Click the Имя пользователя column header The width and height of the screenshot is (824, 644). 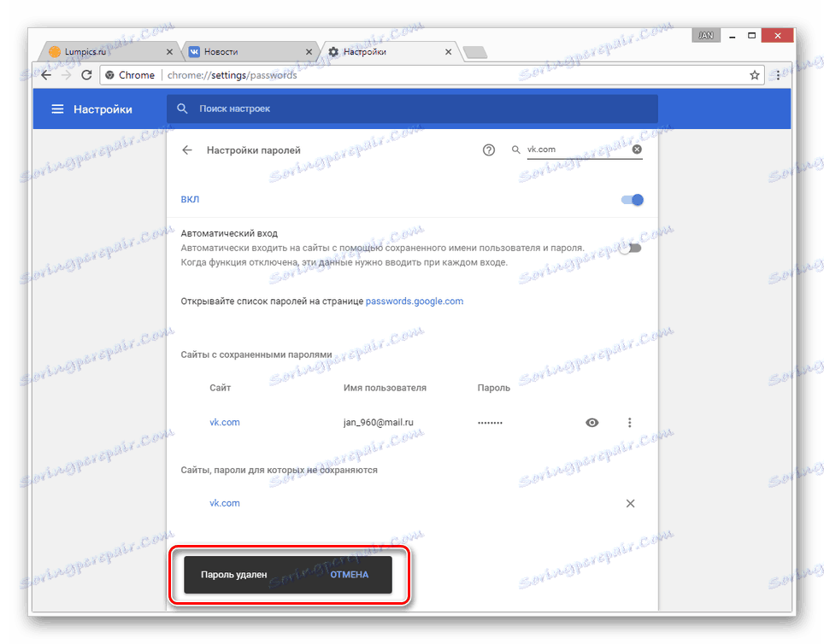point(385,388)
